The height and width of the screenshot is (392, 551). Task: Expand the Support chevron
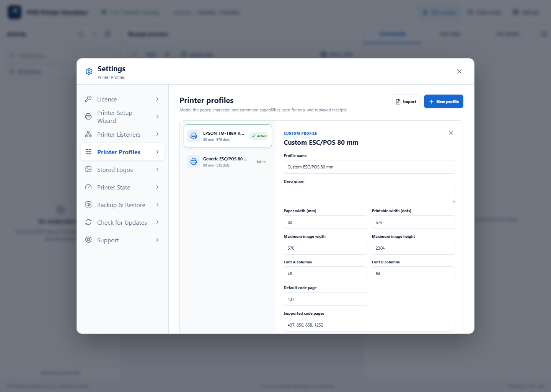coord(157,240)
